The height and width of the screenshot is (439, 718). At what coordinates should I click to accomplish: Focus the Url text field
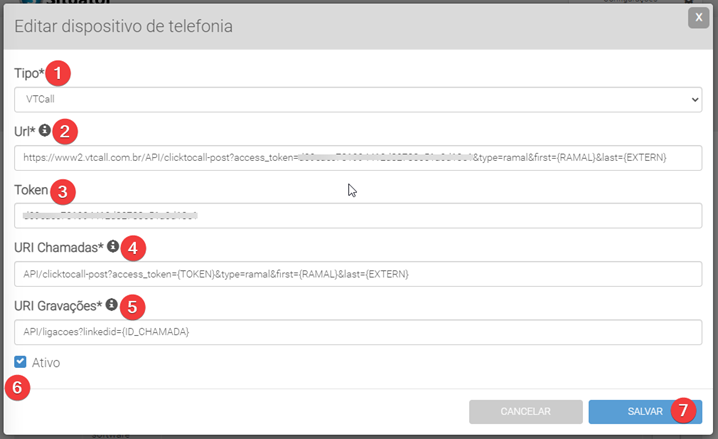click(358, 158)
